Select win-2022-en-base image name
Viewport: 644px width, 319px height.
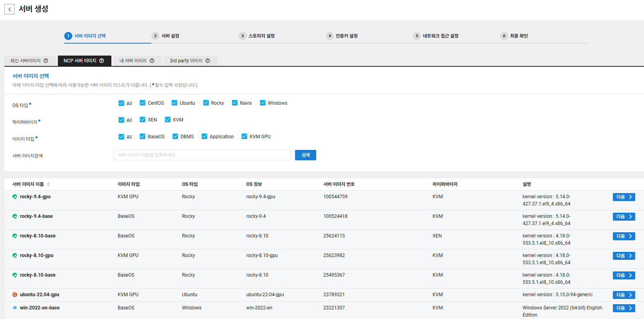pos(40,308)
